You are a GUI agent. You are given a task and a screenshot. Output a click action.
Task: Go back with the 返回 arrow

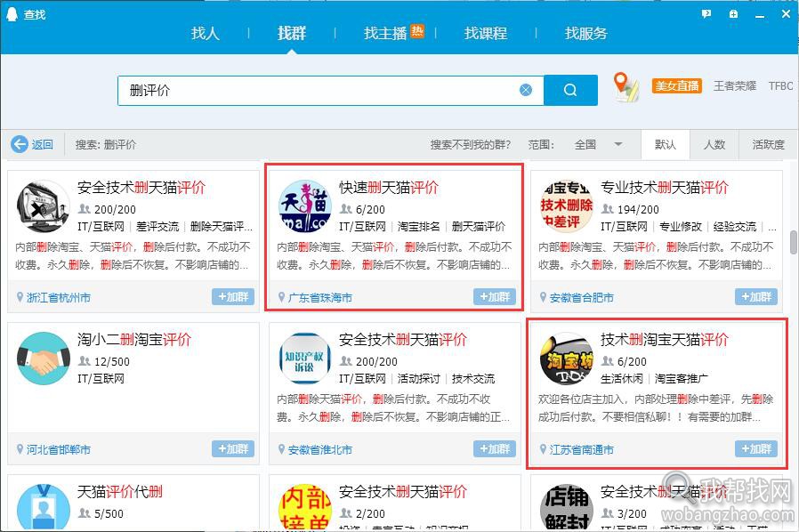[x=32, y=145]
